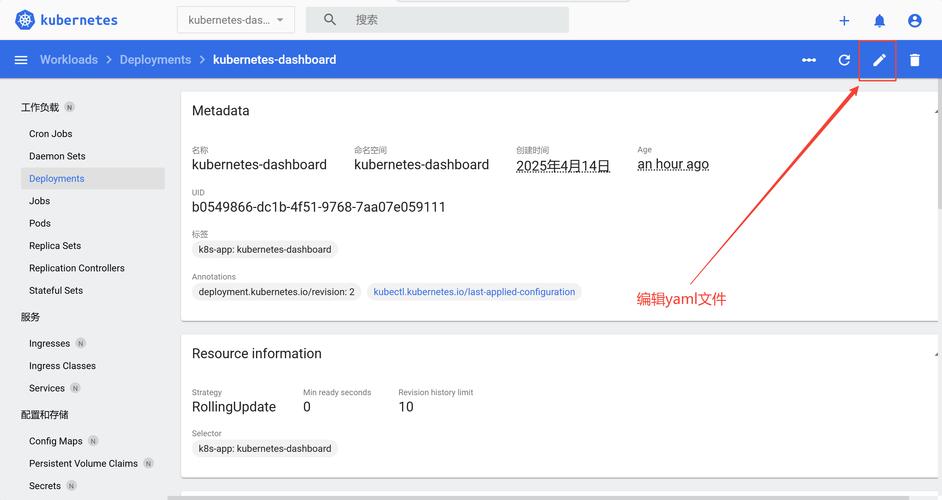Image resolution: width=942 pixels, height=500 pixels.
Task: Click the search input field
Action: [450, 20]
